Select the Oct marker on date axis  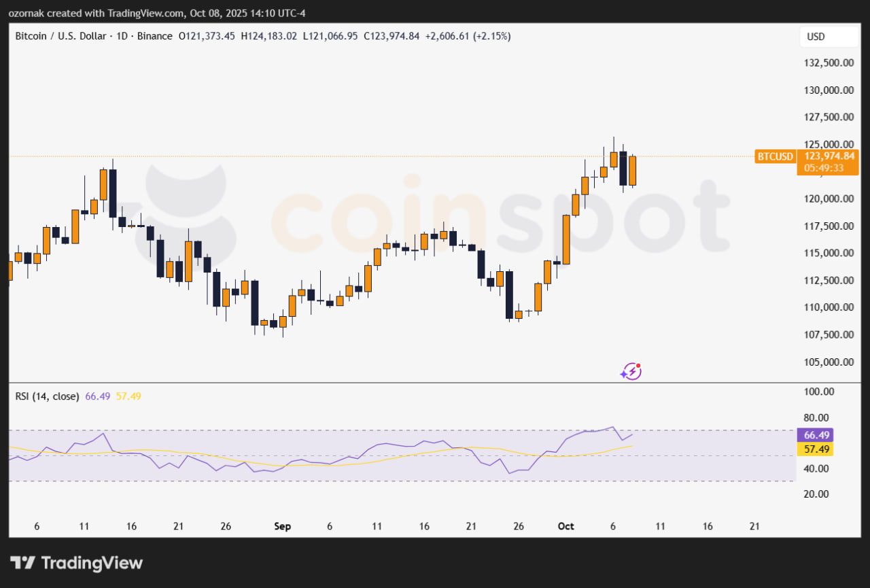click(x=566, y=527)
